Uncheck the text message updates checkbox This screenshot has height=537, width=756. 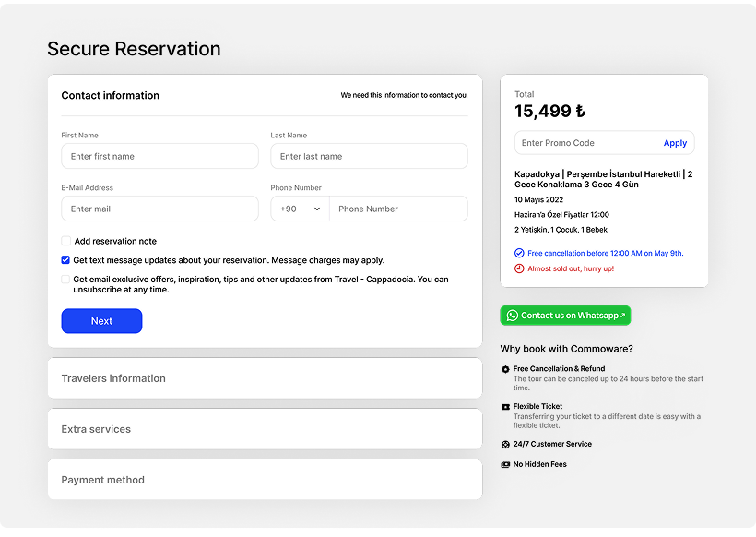coord(66,260)
